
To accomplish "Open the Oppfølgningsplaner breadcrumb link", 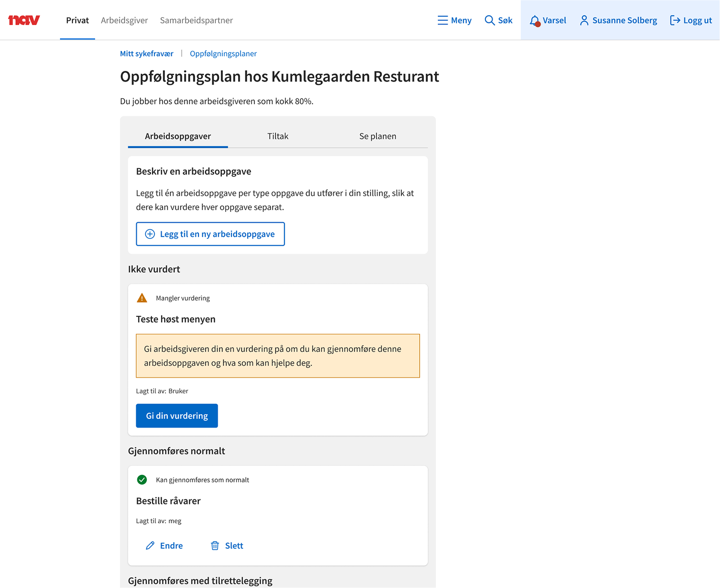I will pos(223,54).
